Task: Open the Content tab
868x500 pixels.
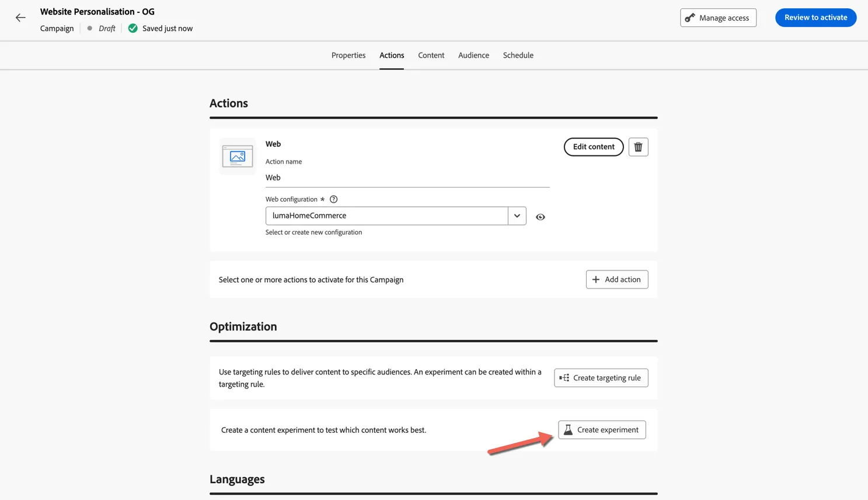Action: tap(431, 55)
